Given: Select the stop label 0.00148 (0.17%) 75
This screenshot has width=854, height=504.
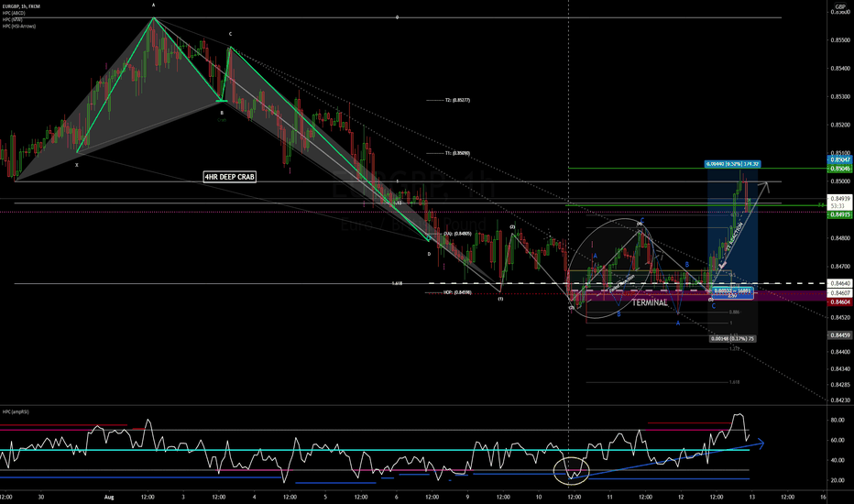Looking at the screenshot, I should click(732, 339).
